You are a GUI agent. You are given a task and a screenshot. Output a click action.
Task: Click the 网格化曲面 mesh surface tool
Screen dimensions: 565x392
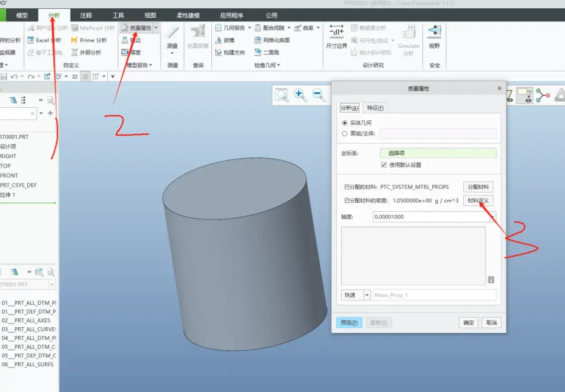(x=272, y=40)
